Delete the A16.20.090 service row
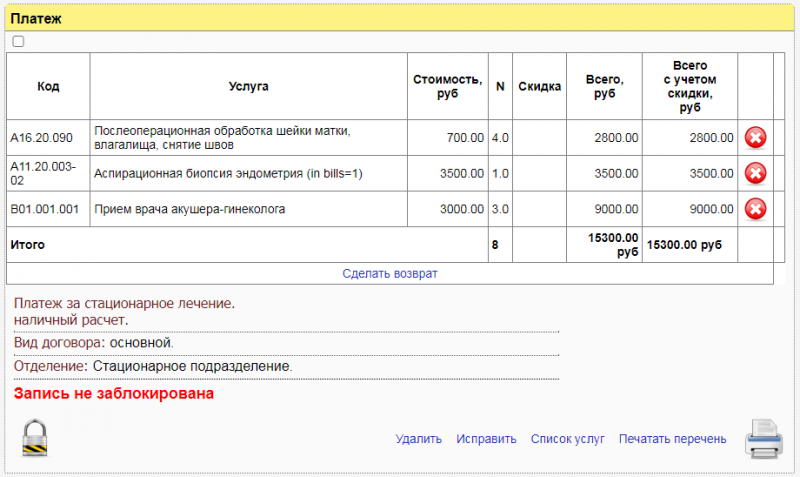Image resolution: width=800 pixels, height=477 pixels. 756,138
